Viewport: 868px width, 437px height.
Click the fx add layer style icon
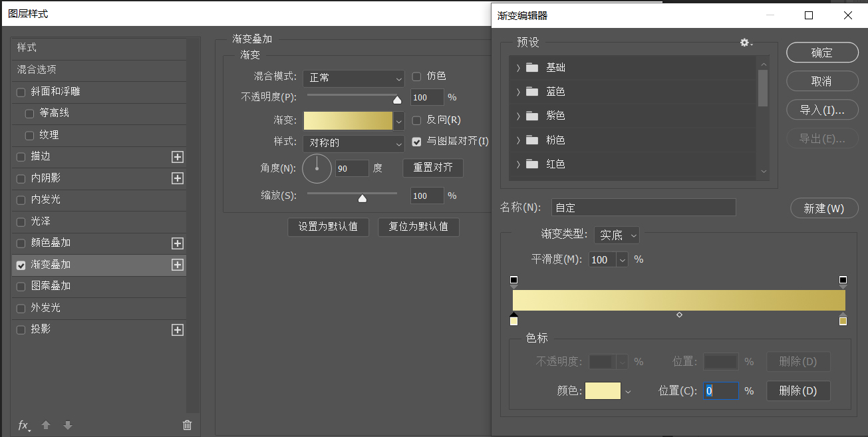click(x=24, y=426)
